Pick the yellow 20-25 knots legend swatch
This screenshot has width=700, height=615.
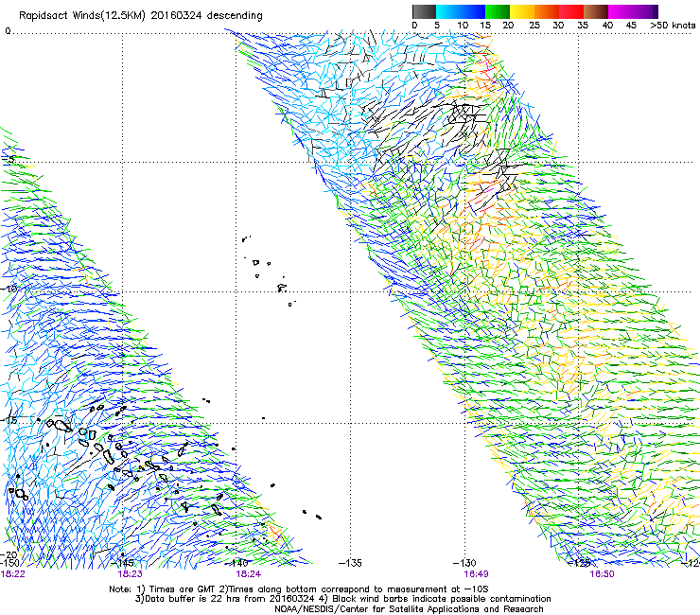click(522, 11)
